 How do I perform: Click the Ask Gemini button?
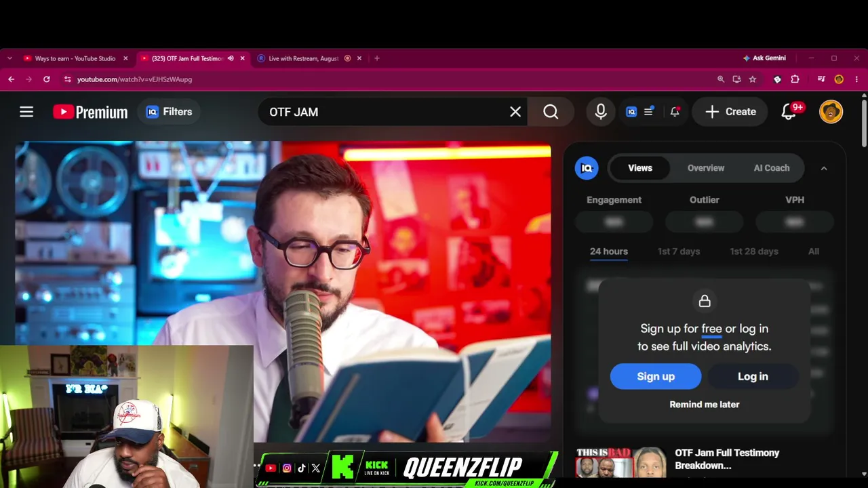764,58
